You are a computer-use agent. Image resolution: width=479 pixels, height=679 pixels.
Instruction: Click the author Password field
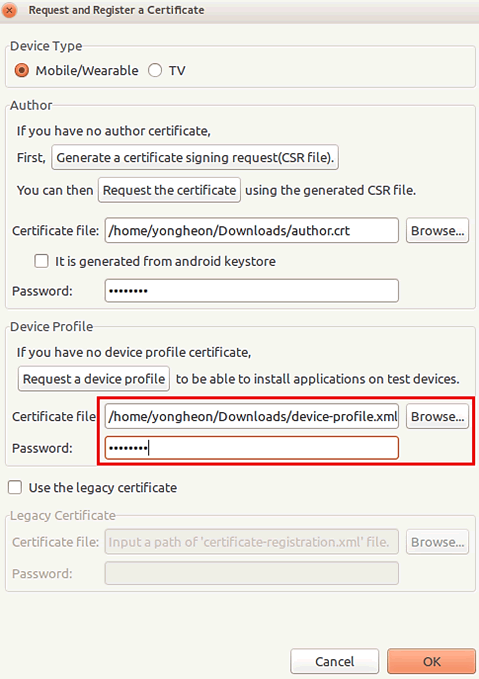tap(252, 291)
